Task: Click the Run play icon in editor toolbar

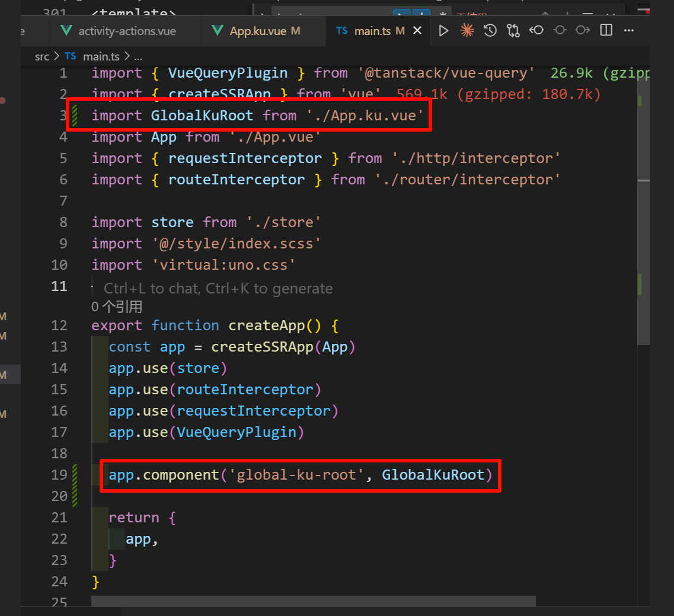Action: click(443, 31)
